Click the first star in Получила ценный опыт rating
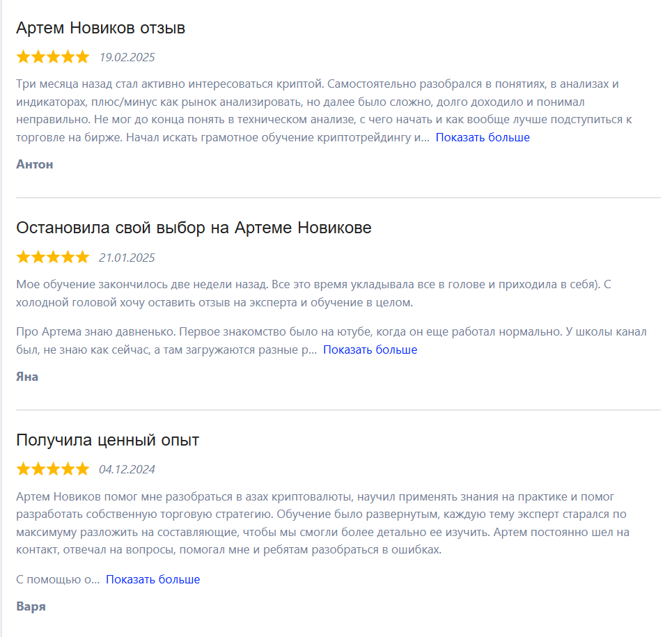The image size is (672, 637). [x=23, y=469]
